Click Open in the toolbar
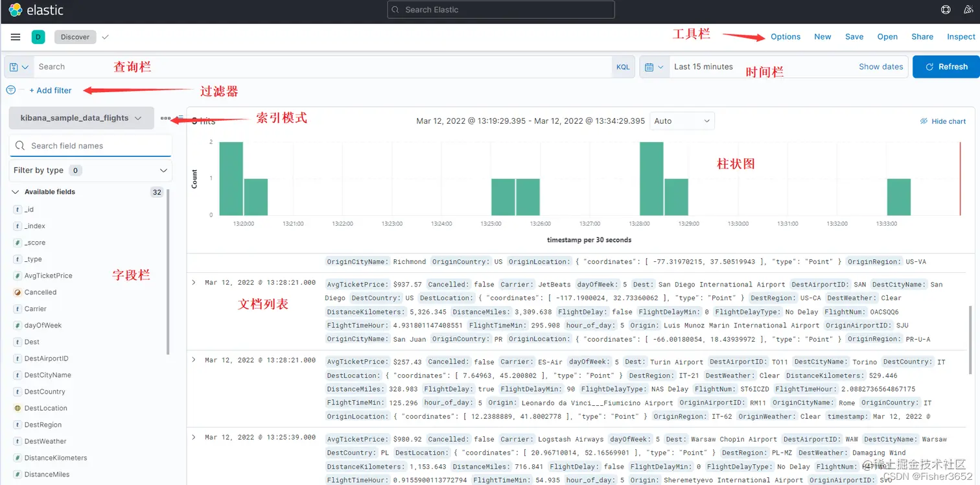This screenshot has height=485, width=980. 887,37
